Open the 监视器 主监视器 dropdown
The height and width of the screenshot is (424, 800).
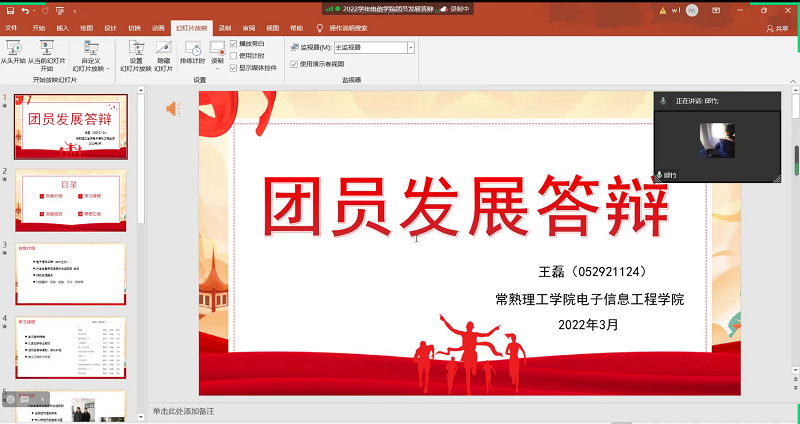pyautogui.click(x=411, y=47)
